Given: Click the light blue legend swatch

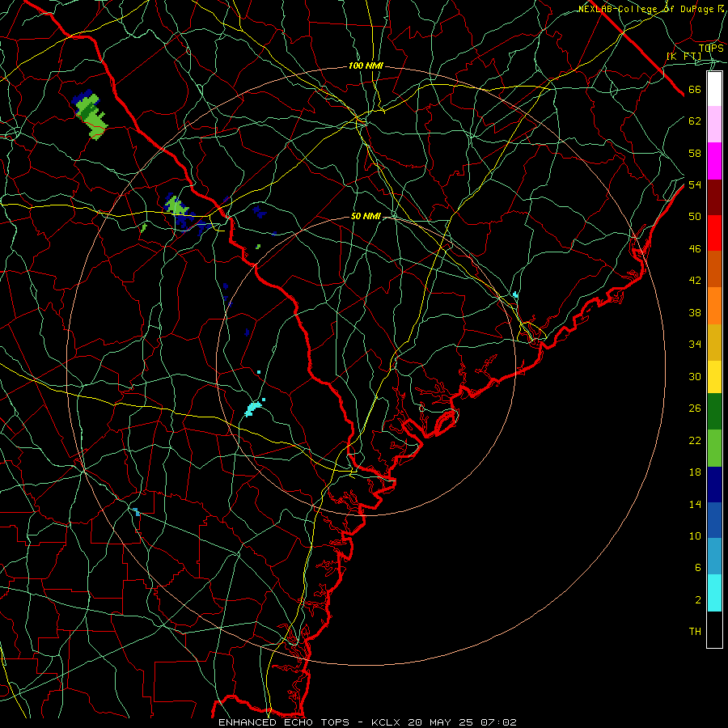Looking at the screenshot, I should [714, 557].
